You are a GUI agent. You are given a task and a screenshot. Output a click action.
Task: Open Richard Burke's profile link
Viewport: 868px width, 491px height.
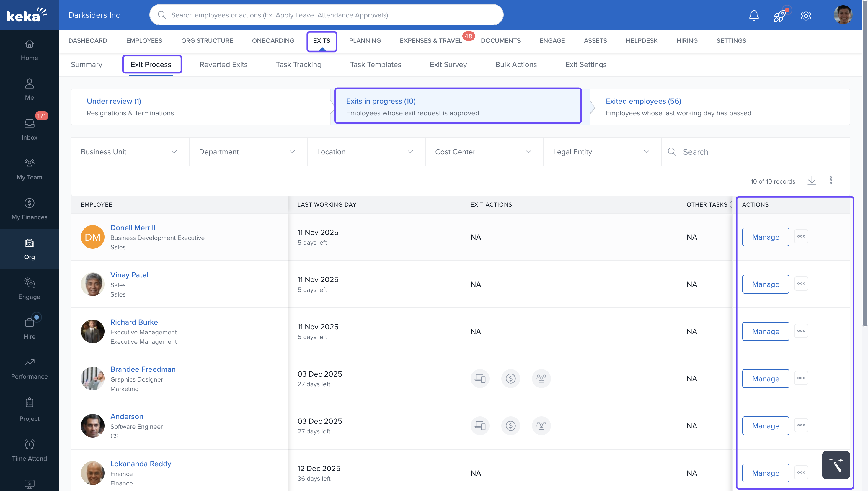click(134, 322)
